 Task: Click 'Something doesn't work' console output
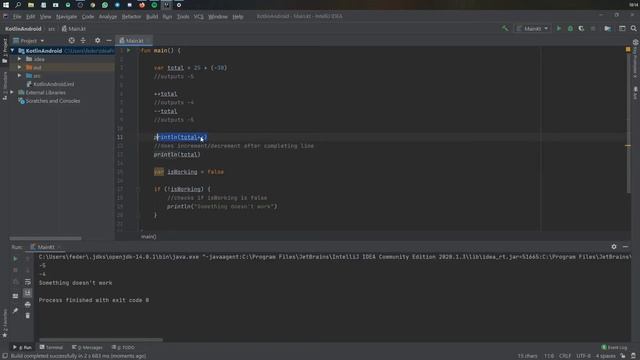point(76,283)
